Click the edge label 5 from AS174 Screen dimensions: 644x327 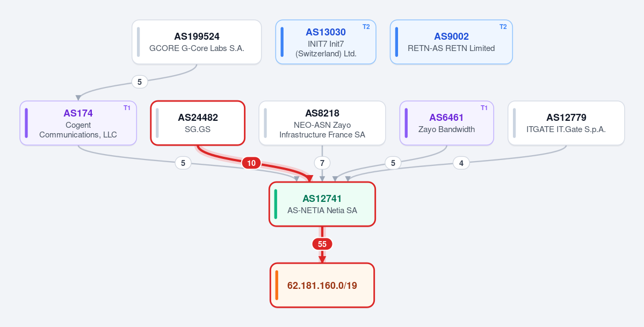(x=183, y=163)
